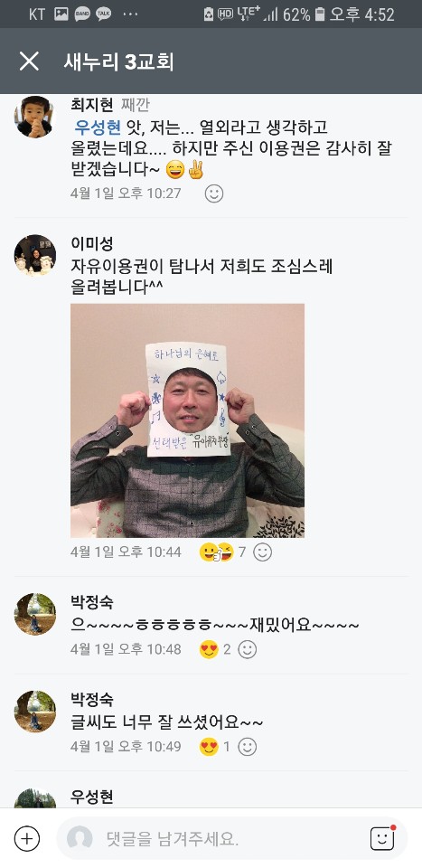This screenshot has width=422, height=868.
Task: Tap the battery indicator in status bar
Action: pos(320,15)
